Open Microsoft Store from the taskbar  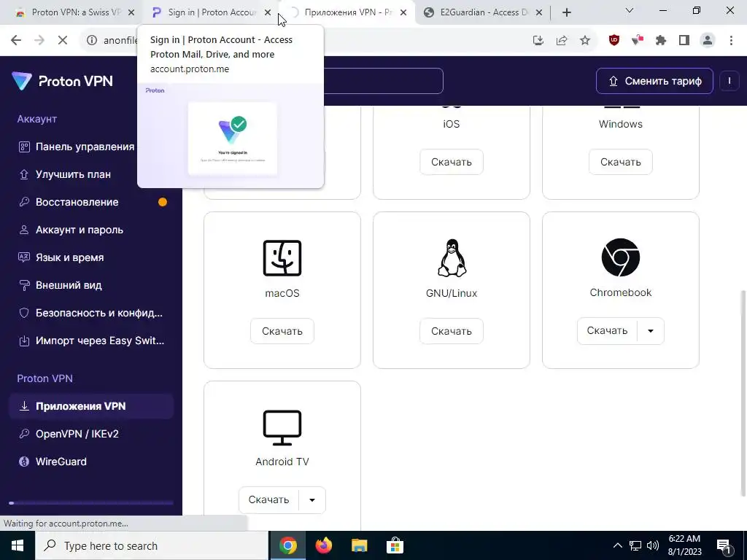pos(395,545)
